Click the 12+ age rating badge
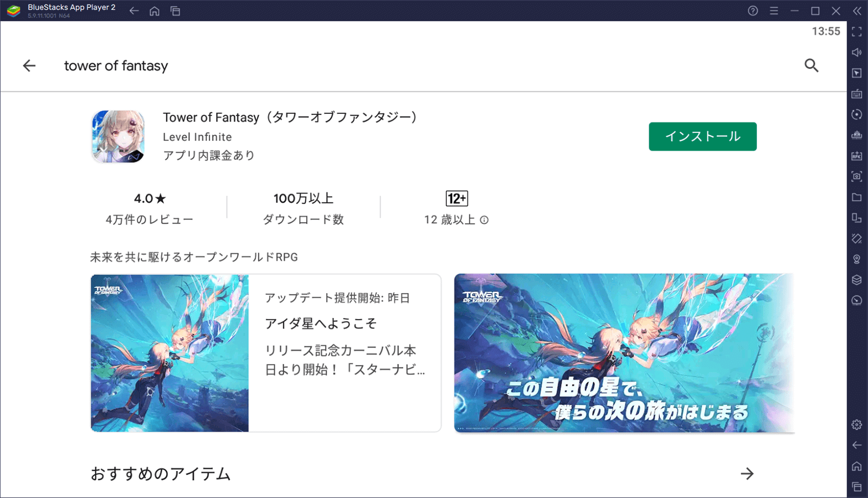868x498 pixels. [x=457, y=198]
